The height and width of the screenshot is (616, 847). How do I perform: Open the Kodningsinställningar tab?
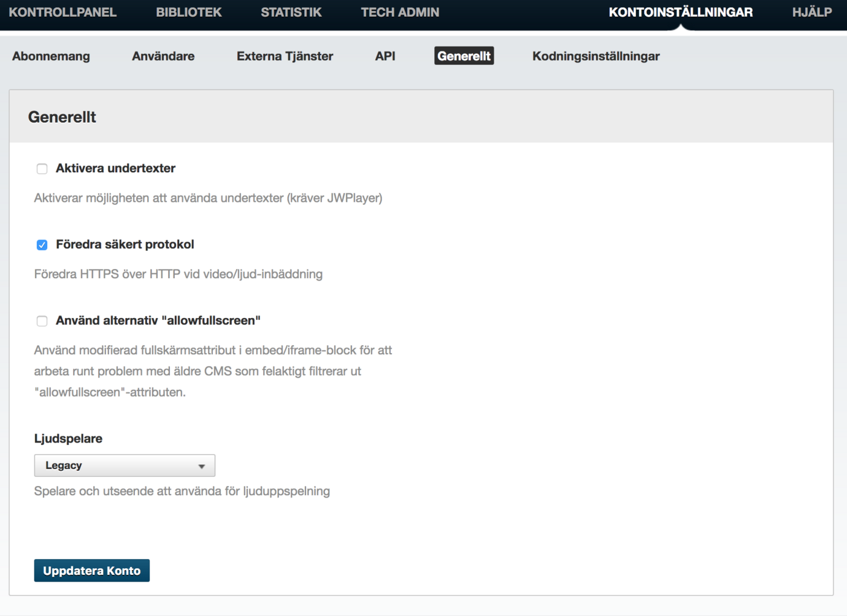click(596, 56)
